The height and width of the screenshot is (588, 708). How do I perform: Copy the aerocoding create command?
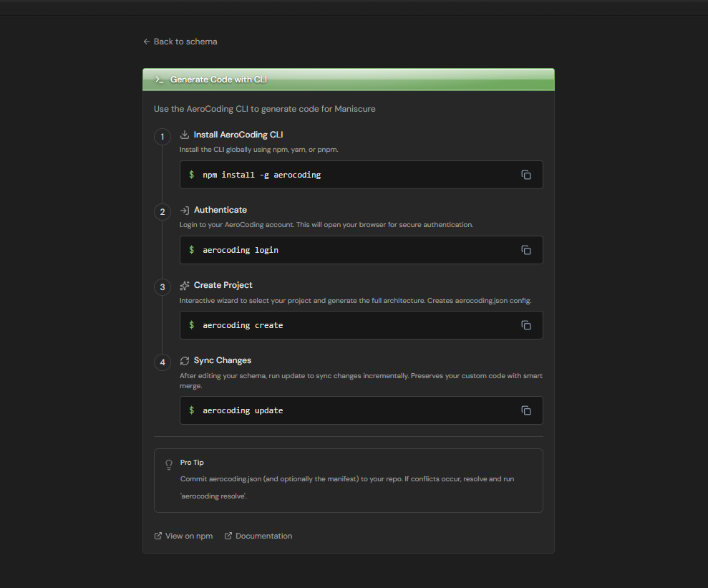tap(526, 324)
